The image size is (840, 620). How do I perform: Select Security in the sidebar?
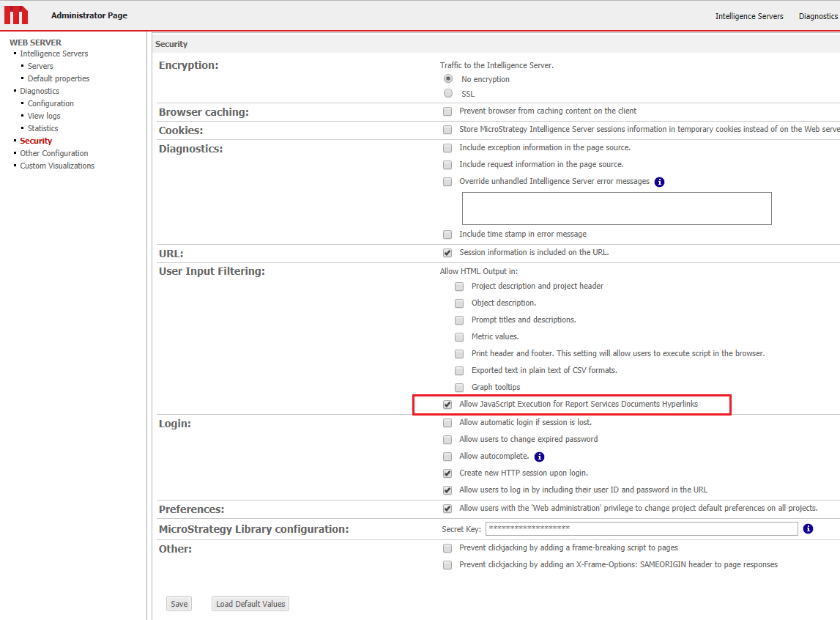click(x=36, y=140)
